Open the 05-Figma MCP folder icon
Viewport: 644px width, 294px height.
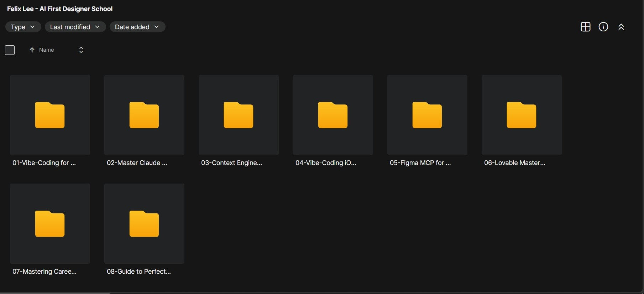pyautogui.click(x=427, y=115)
